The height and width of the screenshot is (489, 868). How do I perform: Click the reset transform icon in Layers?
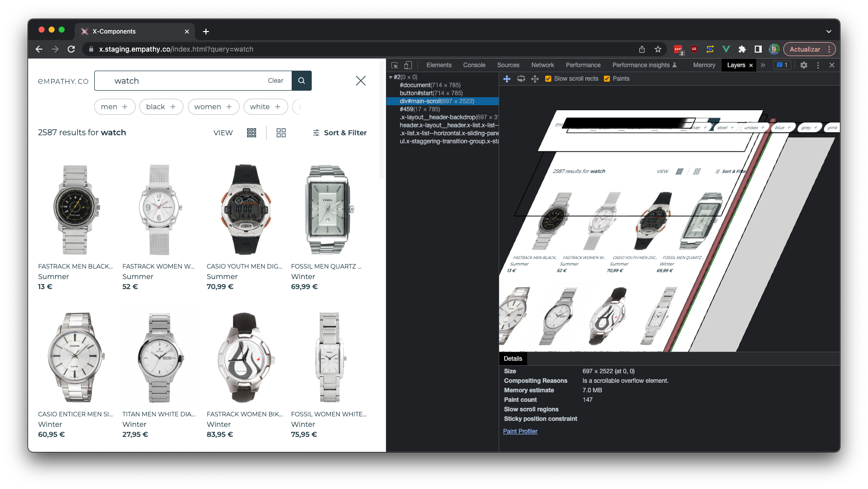535,79
